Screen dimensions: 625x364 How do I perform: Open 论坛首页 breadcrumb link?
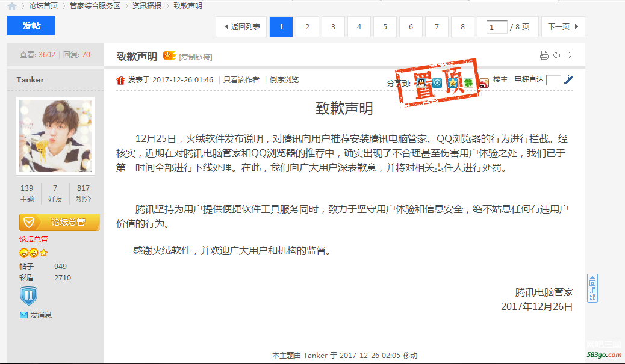point(43,6)
